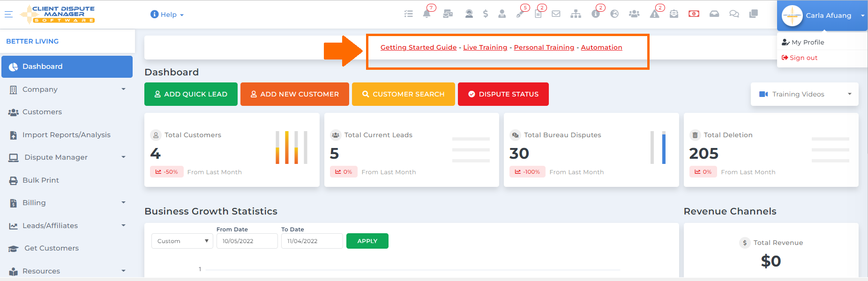The image size is (868, 281).
Task: Select My Profile from user menu
Action: click(808, 42)
